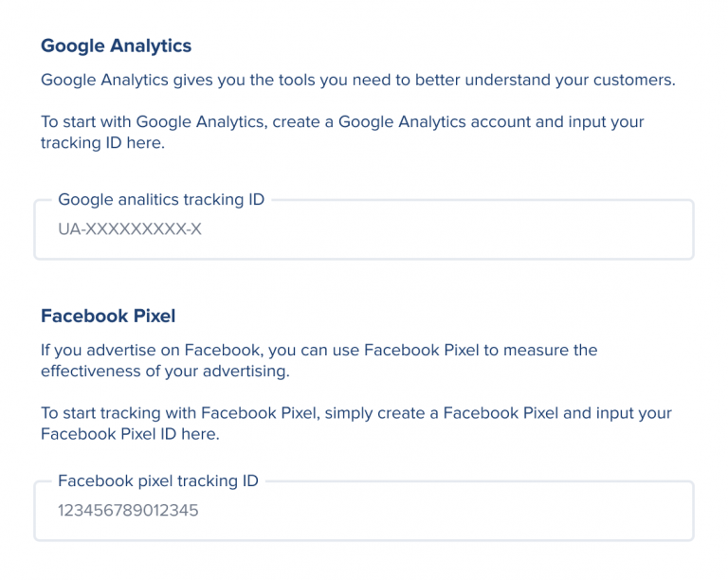Click the empty right end of the Google tracking field
Screen dimensions: 728x580
pyautogui.click(x=645, y=230)
